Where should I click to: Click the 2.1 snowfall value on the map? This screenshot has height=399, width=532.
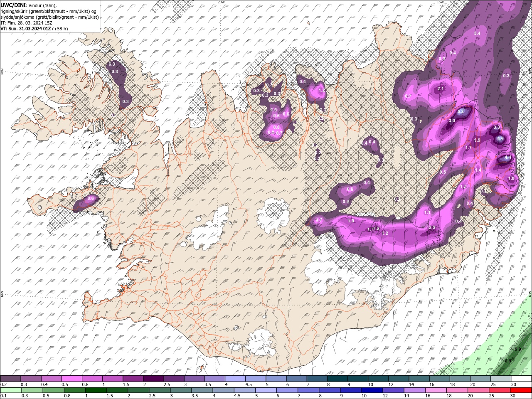[441, 89]
